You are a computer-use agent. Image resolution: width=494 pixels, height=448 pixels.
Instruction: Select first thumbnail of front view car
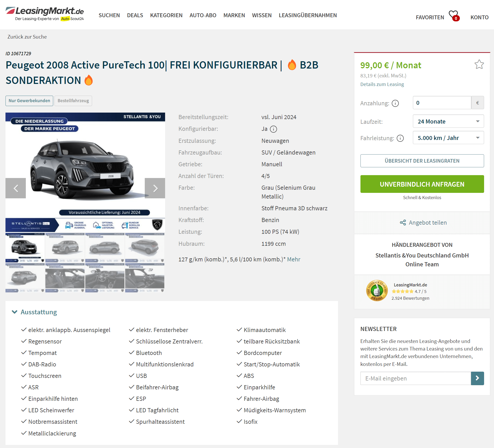(25, 248)
